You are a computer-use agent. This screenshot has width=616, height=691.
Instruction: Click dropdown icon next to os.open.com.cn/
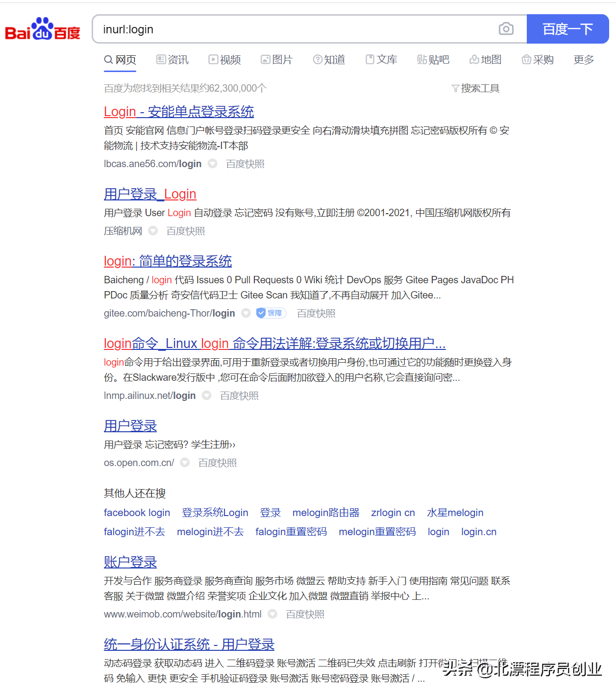click(185, 463)
